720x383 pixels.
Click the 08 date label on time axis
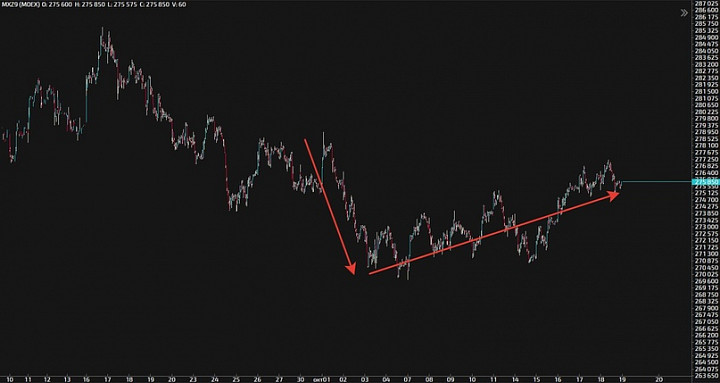[x=429, y=379]
